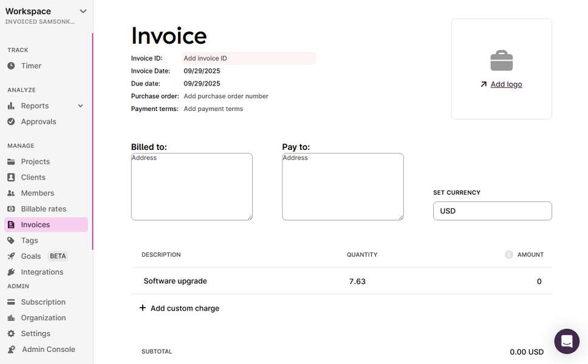The image size is (588, 364).
Task: Click the Tags sidebar icon
Action: click(x=12, y=240)
